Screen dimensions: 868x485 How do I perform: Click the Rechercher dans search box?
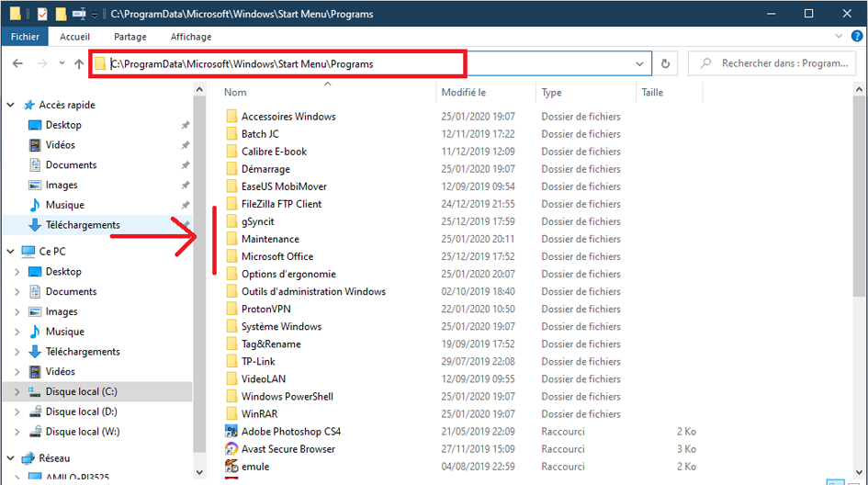click(x=772, y=63)
